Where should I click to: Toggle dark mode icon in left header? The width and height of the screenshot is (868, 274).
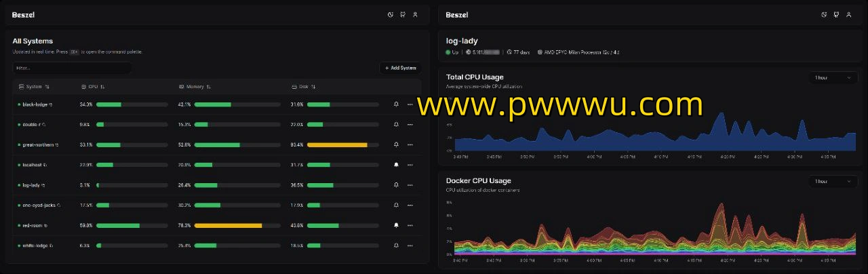[391, 15]
